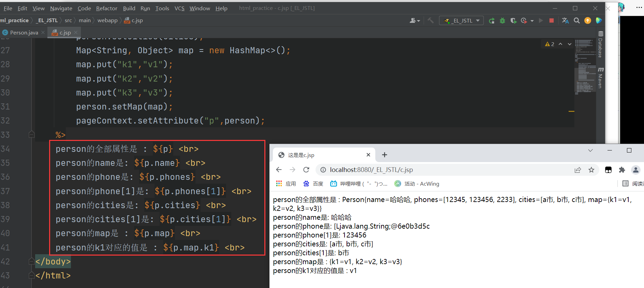Open the Refactor menu
644x288 pixels.
coord(106,8)
